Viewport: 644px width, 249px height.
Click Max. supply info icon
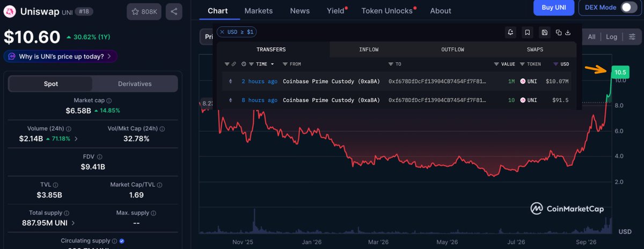[154, 213]
